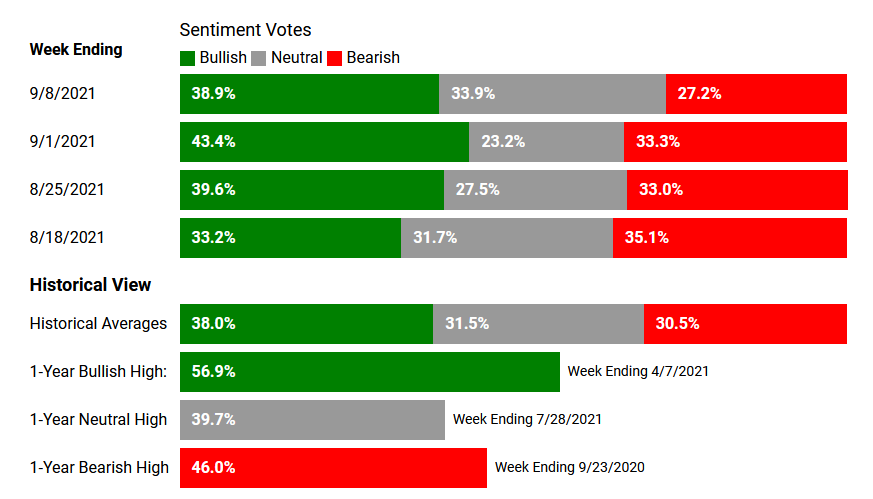
Task: Click the 8/25/2021 week label
Action: tap(67, 190)
